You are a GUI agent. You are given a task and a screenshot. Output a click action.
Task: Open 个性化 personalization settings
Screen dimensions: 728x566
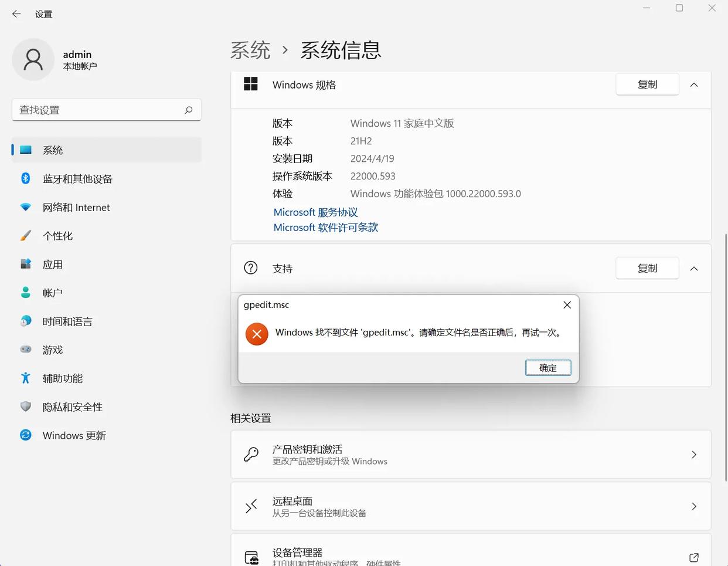[x=57, y=236]
